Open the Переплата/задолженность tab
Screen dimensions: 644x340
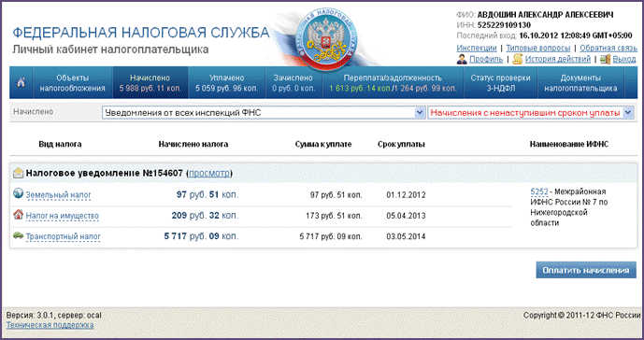coord(393,82)
